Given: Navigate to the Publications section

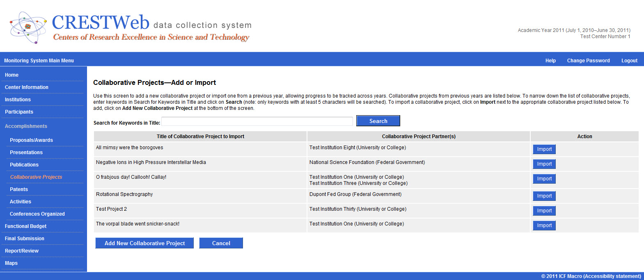Looking at the screenshot, I should [24, 165].
